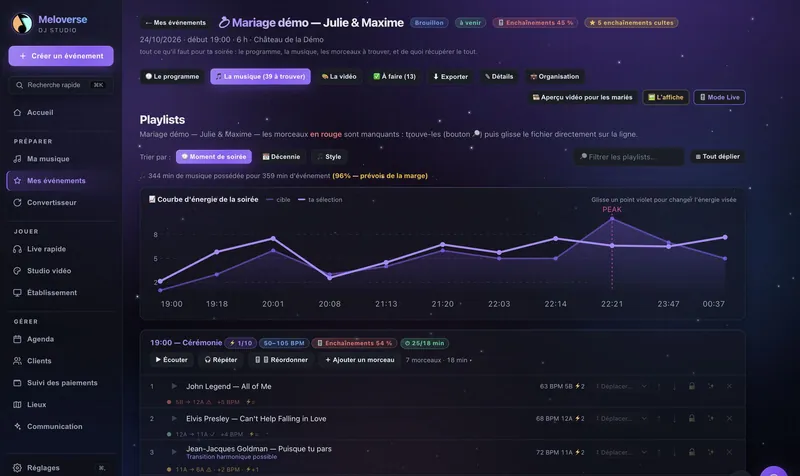The image size is (800, 476).
Task: Open Déplacer dropdown on Elvis Presley row
Action: point(621,418)
